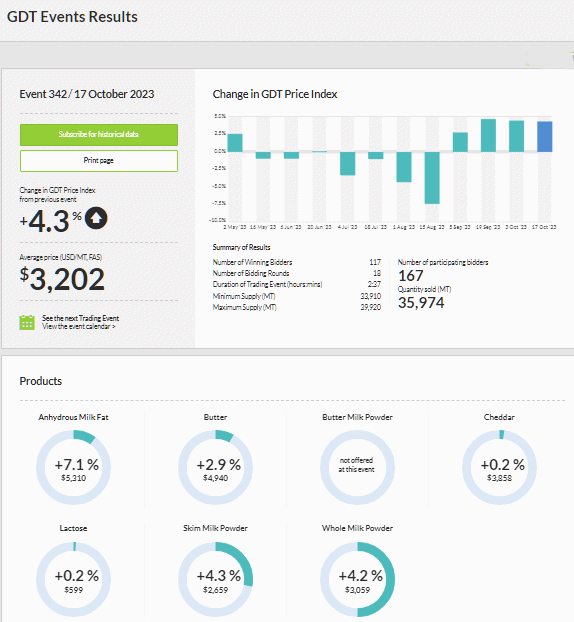Screen dimensions: 574x622
Task: Click the Anhydrous Milk Fat product label
Action: pyautogui.click(x=73, y=417)
